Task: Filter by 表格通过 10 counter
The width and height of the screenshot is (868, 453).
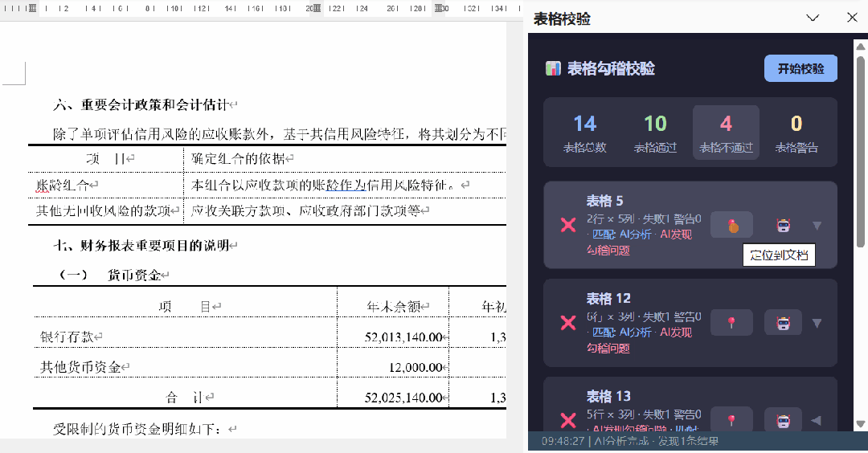Action: (655, 133)
